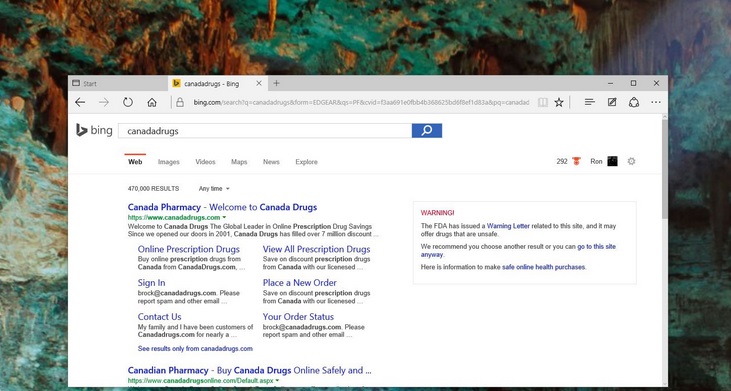
Task: Open the browser home page
Action: pyautogui.click(x=152, y=103)
